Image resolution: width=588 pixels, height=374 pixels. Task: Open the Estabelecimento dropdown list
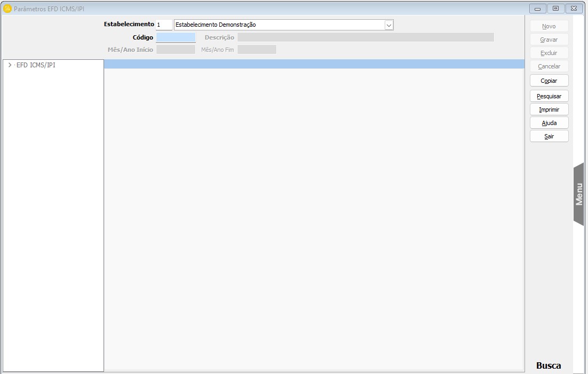tap(388, 25)
